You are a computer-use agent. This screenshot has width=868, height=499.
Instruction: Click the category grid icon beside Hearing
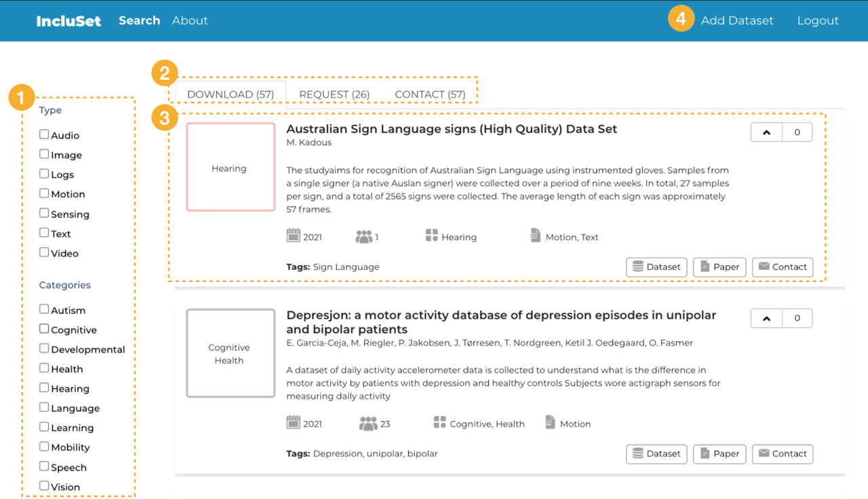(x=432, y=236)
